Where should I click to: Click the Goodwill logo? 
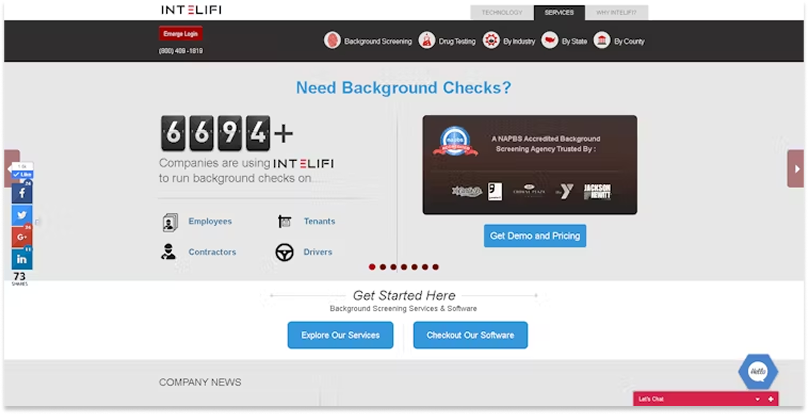coord(495,191)
